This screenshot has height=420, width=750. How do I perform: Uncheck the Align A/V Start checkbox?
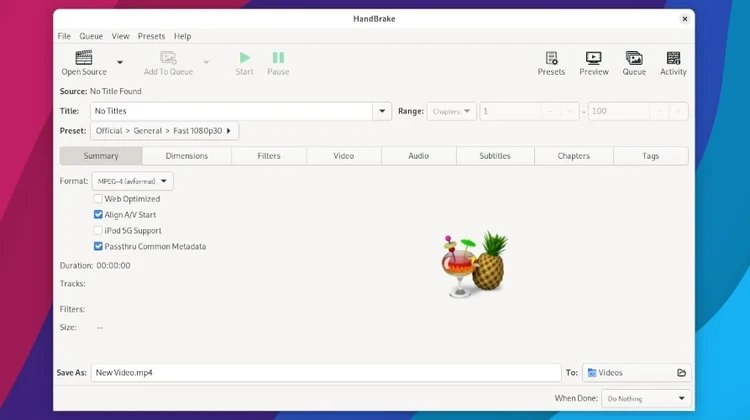(x=98, y=214)
